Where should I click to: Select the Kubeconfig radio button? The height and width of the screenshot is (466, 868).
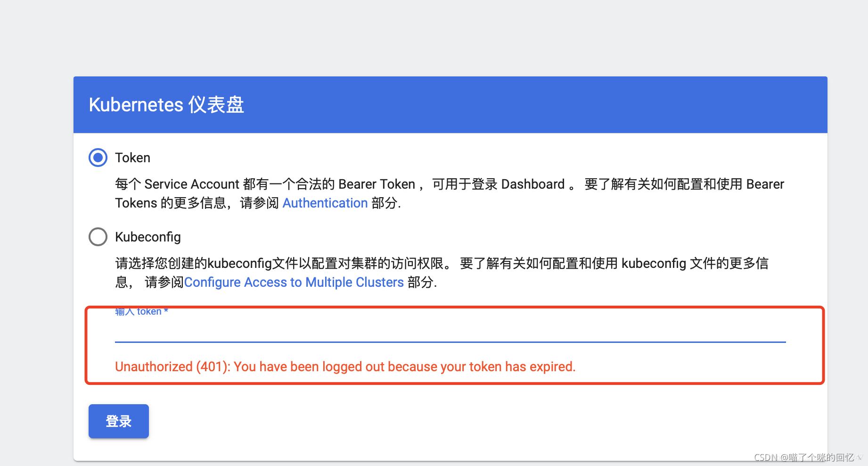[98, 237]
